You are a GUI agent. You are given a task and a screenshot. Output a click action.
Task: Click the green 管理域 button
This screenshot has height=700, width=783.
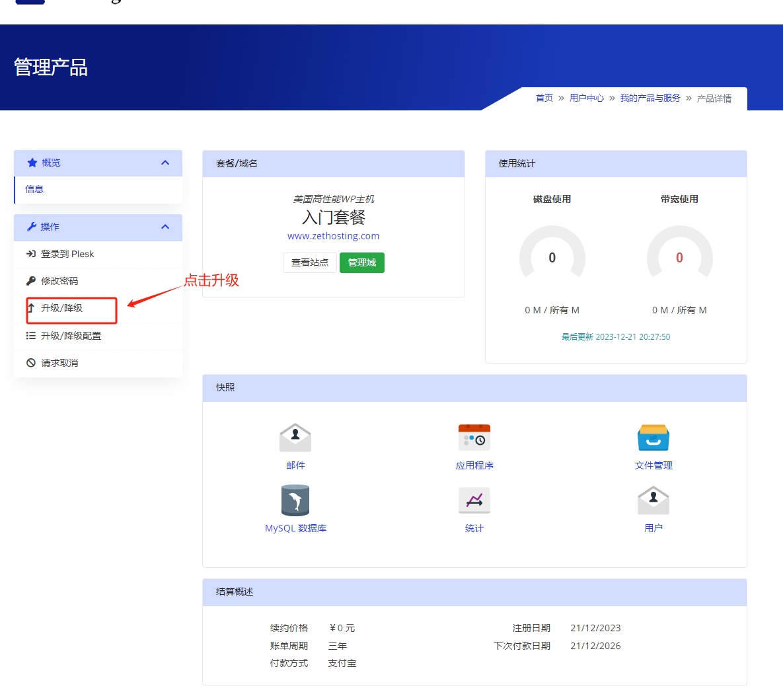pos(362,262)
